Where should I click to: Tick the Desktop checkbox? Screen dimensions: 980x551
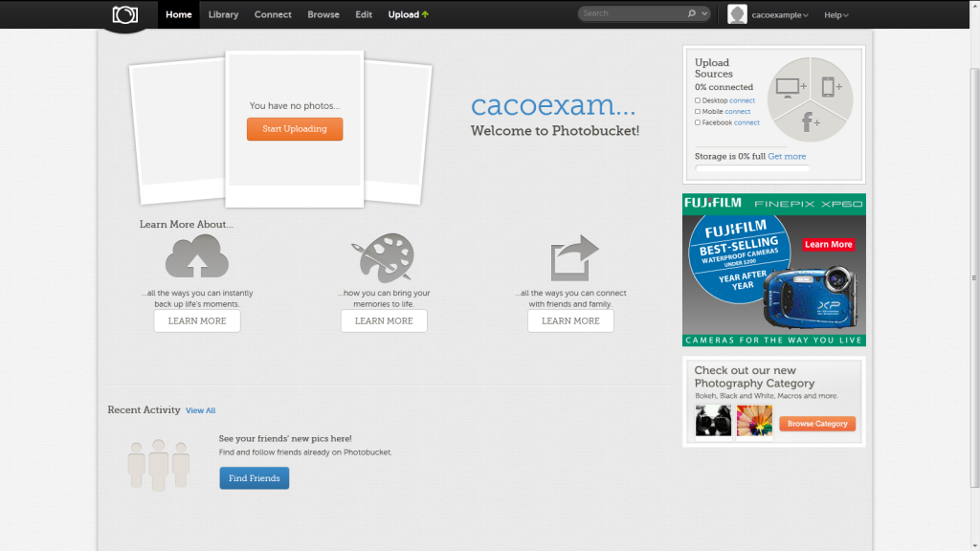(698, 100)
